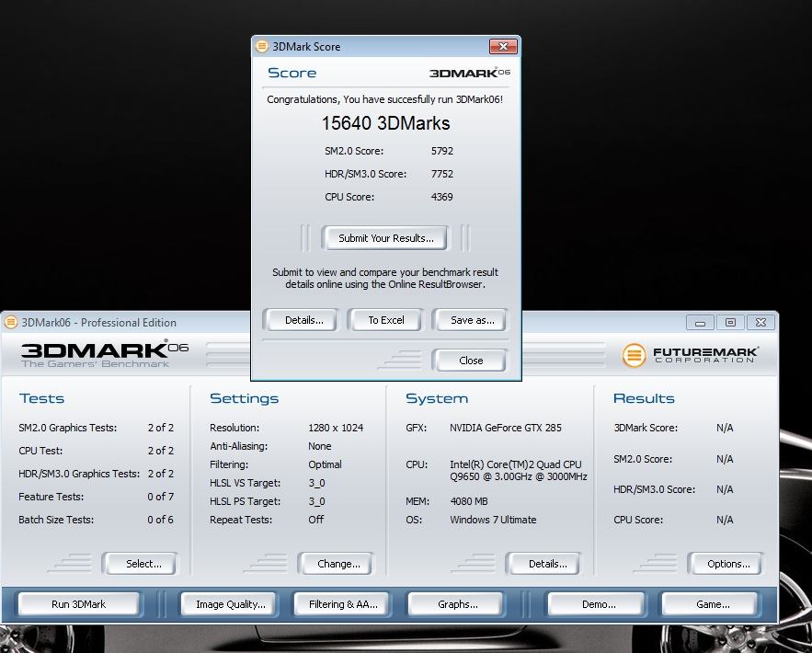Click SM2.0 Score value 5792
The image size is (812, 653).
click(441, 151)
